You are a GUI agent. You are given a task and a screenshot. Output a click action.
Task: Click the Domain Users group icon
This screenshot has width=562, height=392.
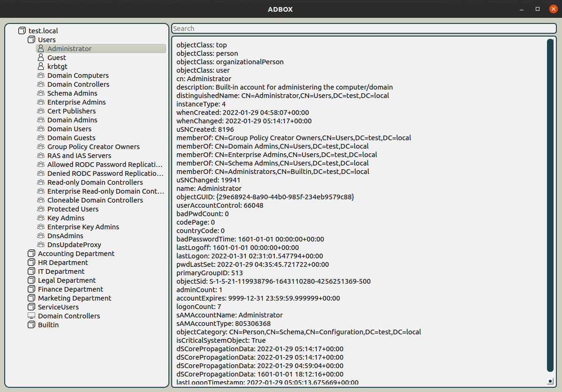point(41,128)
